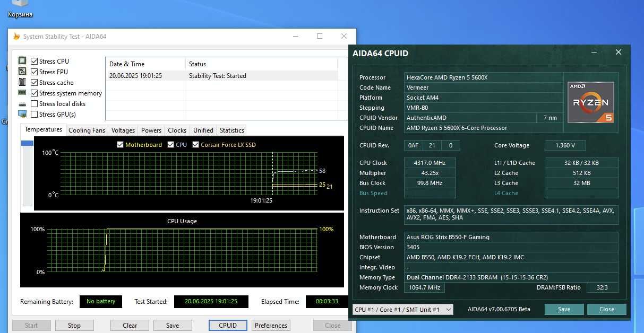
Task: Click the Test Started '20.06.2025 19:01:25' field
Action: (x=211, y=301)
